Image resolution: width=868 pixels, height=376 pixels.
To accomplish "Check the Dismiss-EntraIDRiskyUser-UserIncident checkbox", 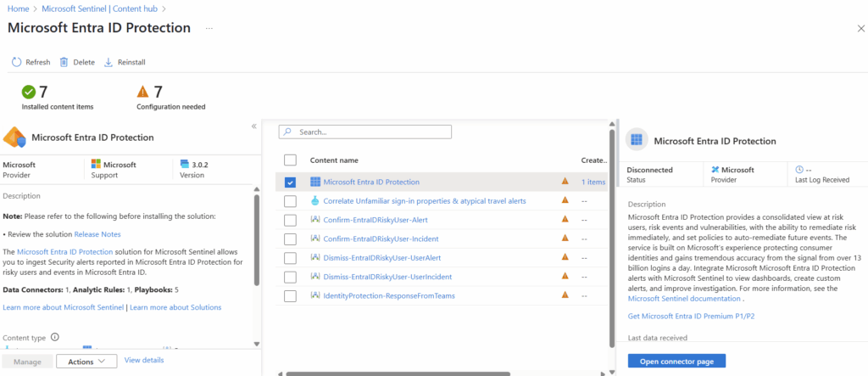I will pyautogui.click(x=290, y=277).
